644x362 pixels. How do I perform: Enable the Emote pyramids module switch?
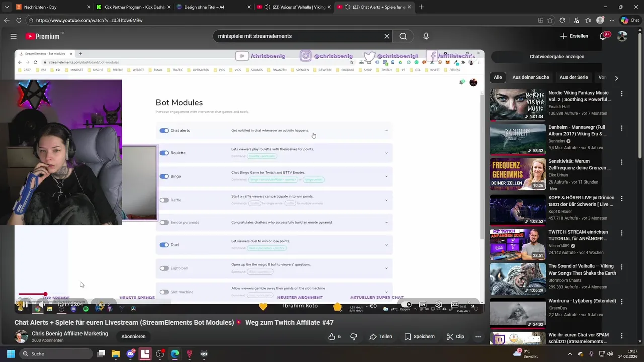coord(164,222)
